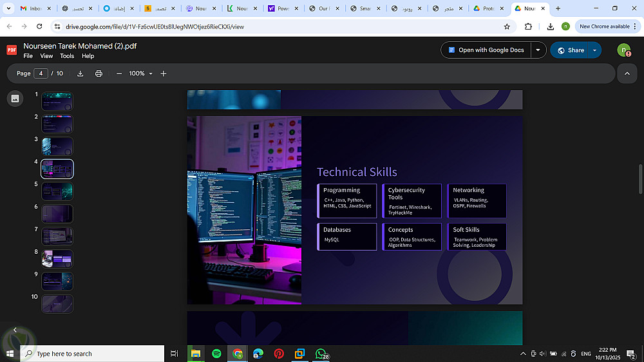Click Open with Google Docs button
This screenshot has height=362, width=644.
(486, 50)
